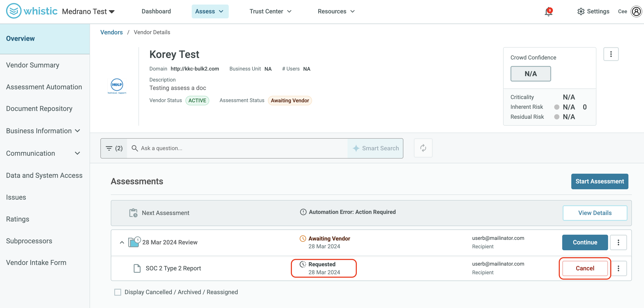Click the Residual Risk grey indicator dot

tap(557, 117)
